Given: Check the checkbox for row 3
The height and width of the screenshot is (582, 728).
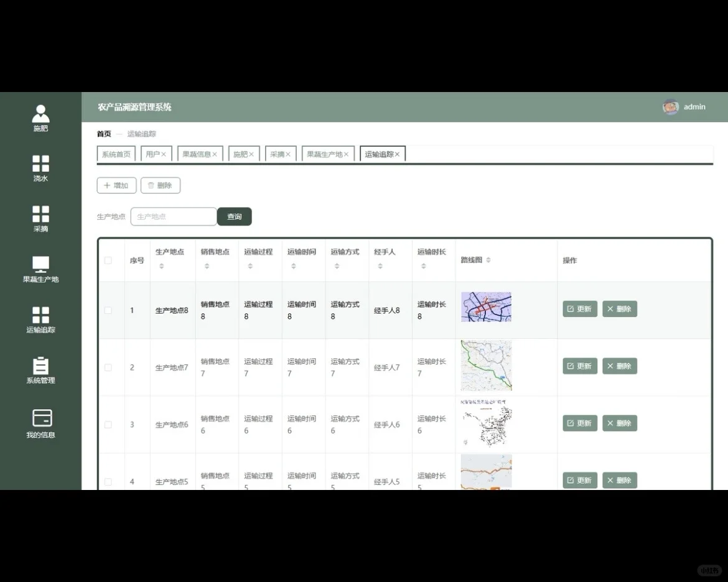Looking at the screenshot, I should click(108, 424).
